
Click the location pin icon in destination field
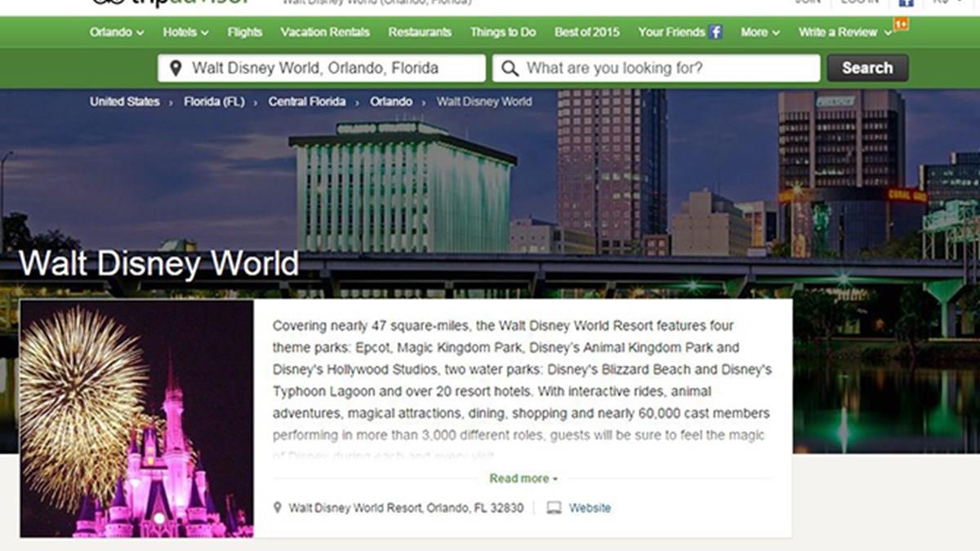(175, 69)
